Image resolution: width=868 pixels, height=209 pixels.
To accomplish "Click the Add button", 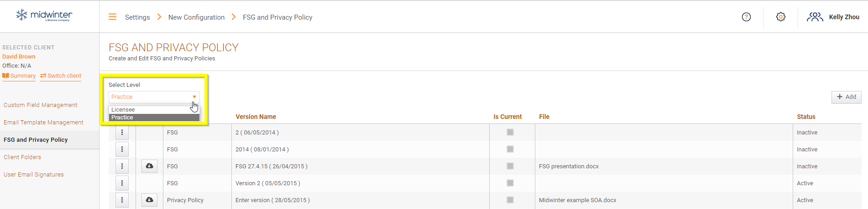I will coord(846,97).
